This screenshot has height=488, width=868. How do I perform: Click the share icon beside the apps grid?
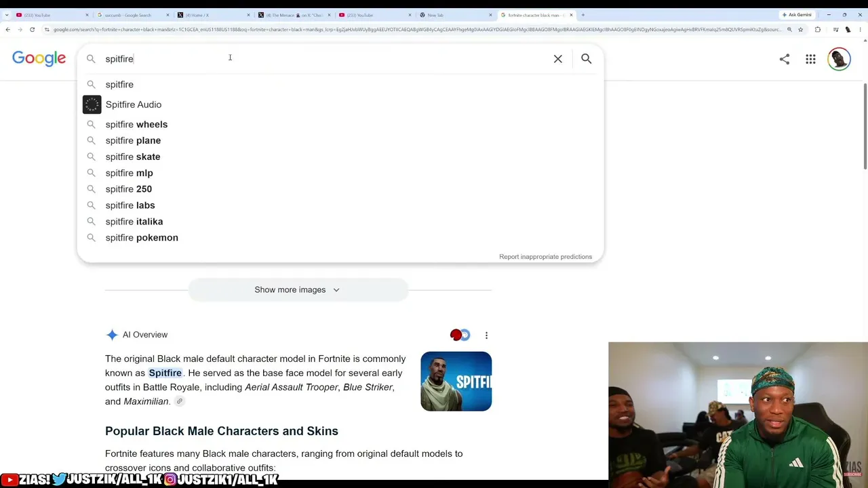(785, 60)
